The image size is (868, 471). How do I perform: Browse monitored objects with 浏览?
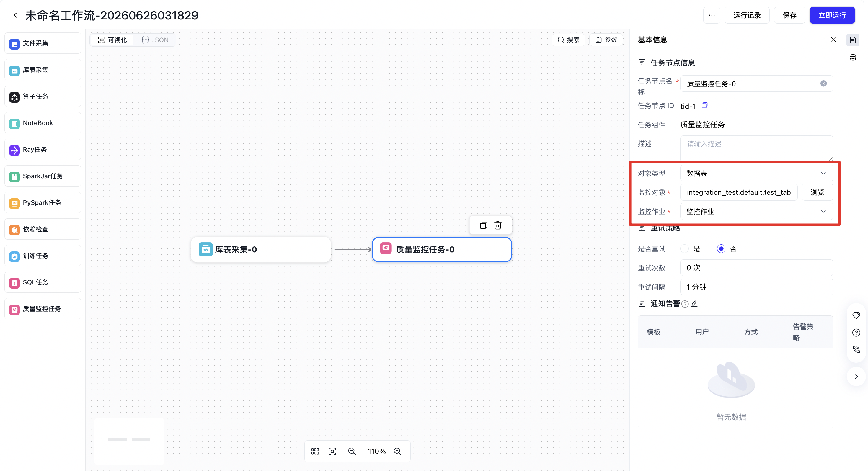(x=817, y=192)
